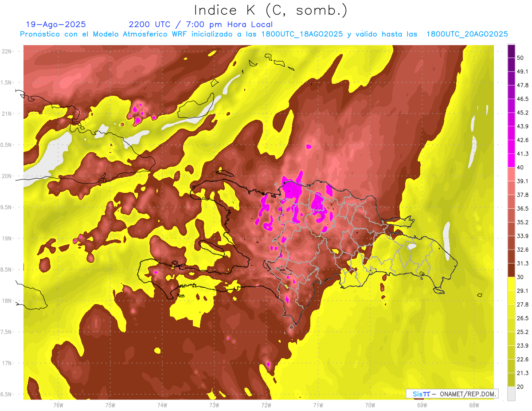
Task: Pick the magenta swatch between 41.3 and 40
Action: pos(511,160)
